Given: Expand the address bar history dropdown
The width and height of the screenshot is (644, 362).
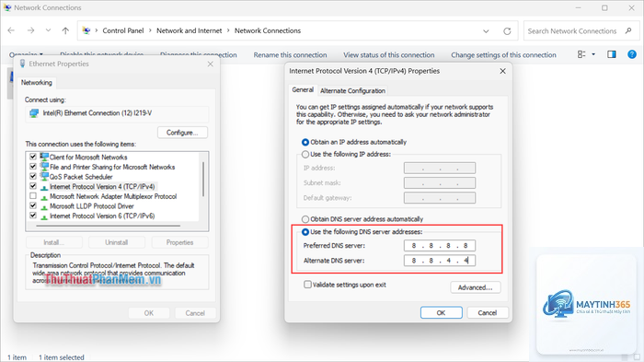Looking at the screenshot, I should (486, 31).
